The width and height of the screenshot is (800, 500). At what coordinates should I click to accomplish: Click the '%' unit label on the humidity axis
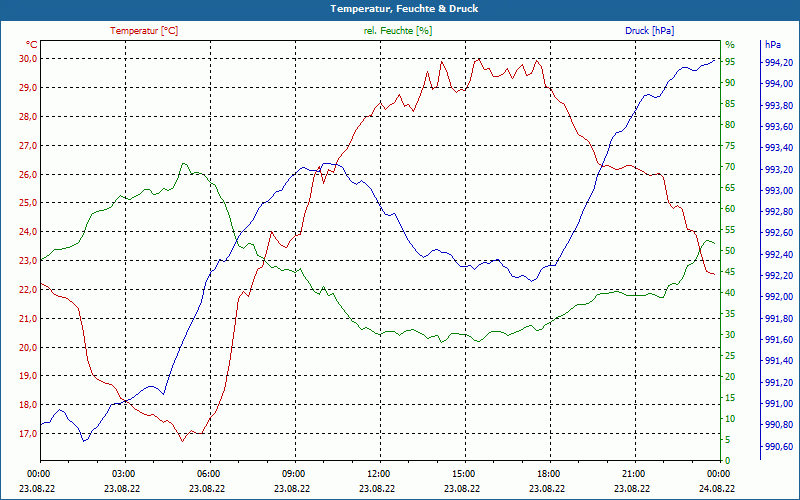click(730, 45)
